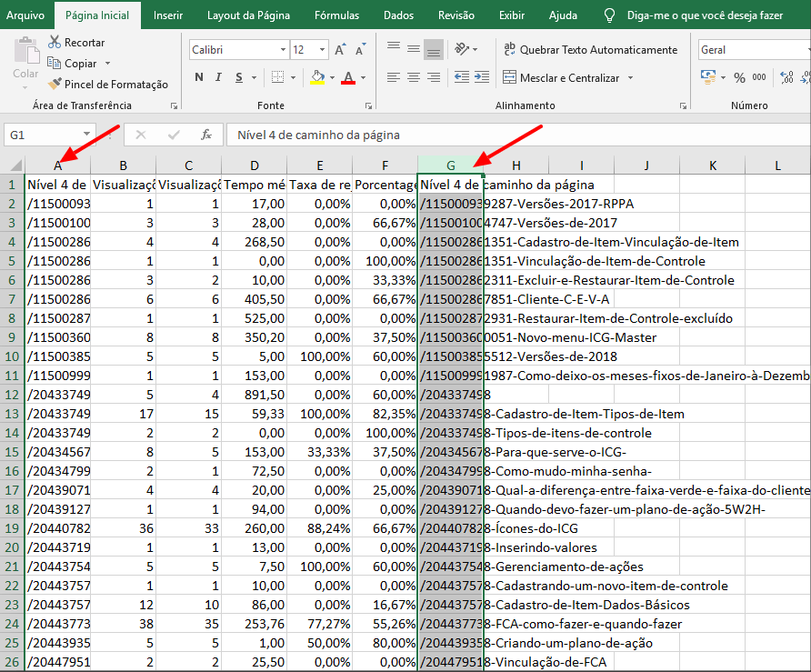Click the insert function fx icon
The height and width of the screenshot is (672, 811).
205,135
